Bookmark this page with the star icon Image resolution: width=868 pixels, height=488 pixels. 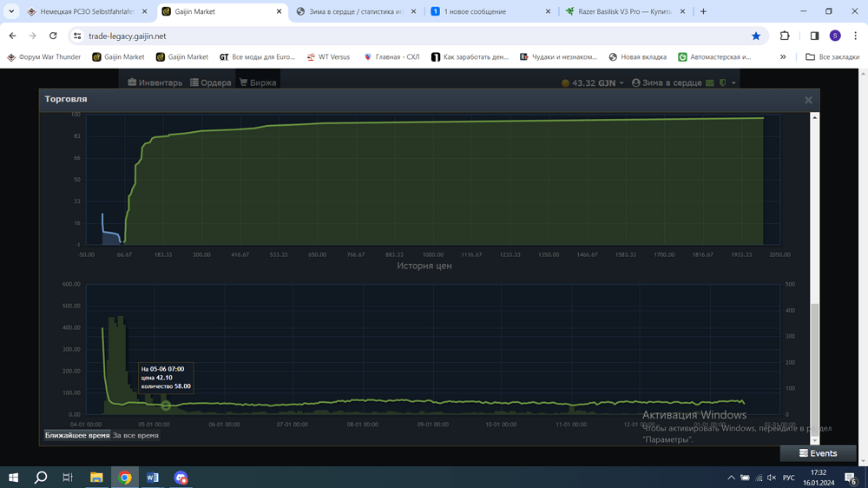click(x=756, y=36)
